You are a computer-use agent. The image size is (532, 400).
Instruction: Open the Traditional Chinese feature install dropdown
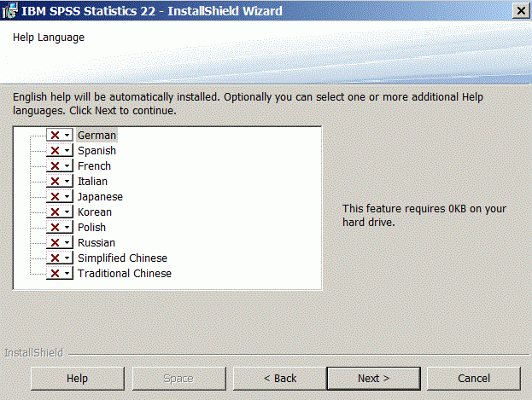coord(60,273)
